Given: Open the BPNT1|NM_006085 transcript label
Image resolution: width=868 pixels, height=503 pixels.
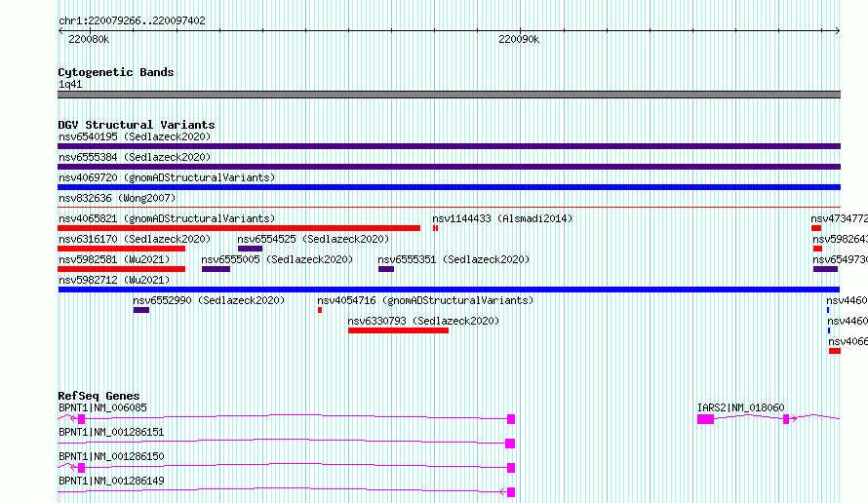Looking at the screenshot, I should [x=103, y=407].
